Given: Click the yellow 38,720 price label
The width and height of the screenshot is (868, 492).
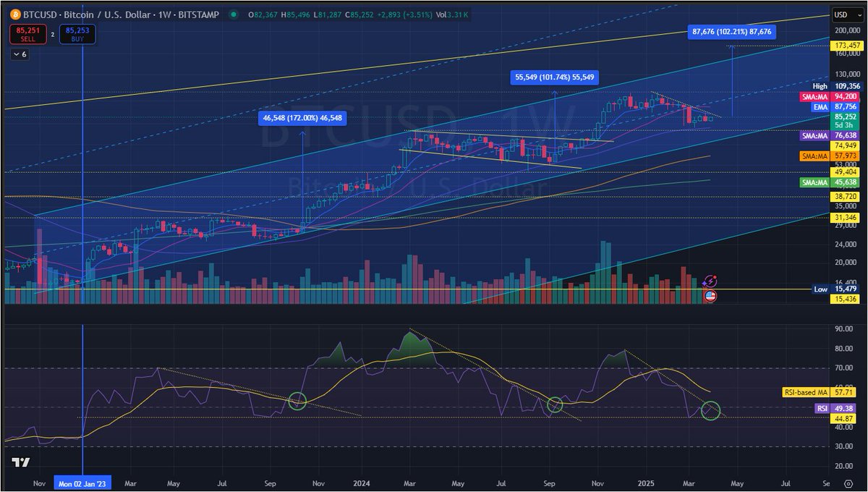Looking at the screenshot, I should coord(846,196).
